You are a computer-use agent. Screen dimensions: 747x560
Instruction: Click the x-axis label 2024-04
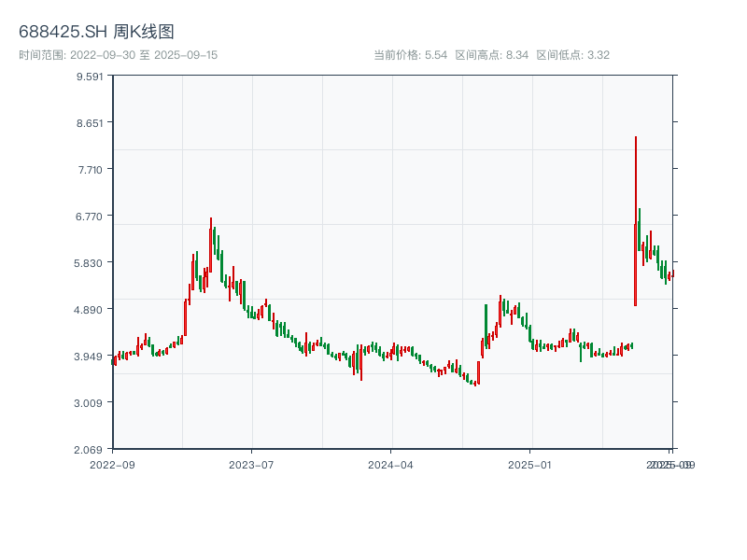tap(390, 465)
